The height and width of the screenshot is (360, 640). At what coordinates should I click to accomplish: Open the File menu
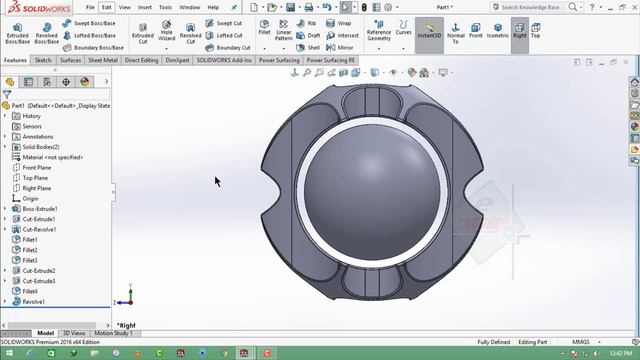pos(90,7)
